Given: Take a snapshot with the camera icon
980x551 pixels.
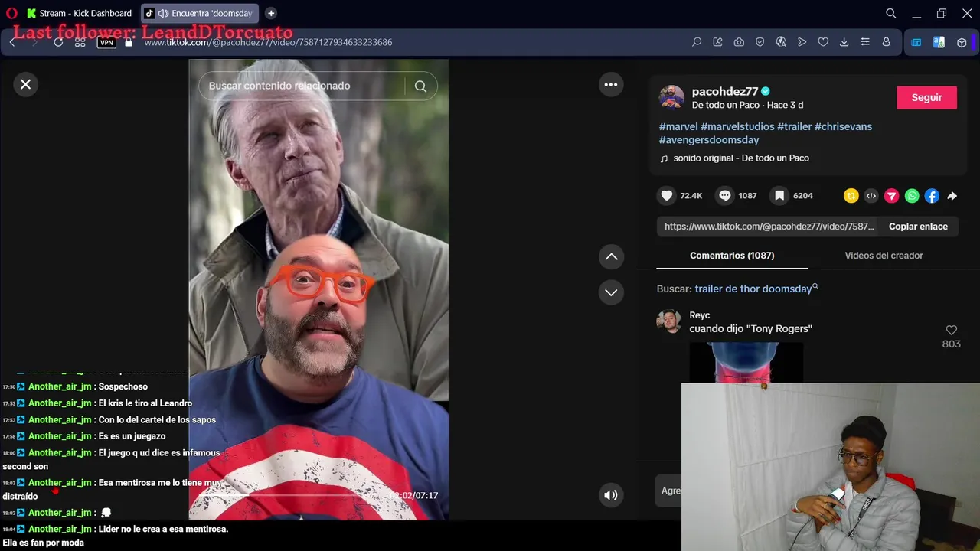Looking at the screenshot, I should 739,42.
